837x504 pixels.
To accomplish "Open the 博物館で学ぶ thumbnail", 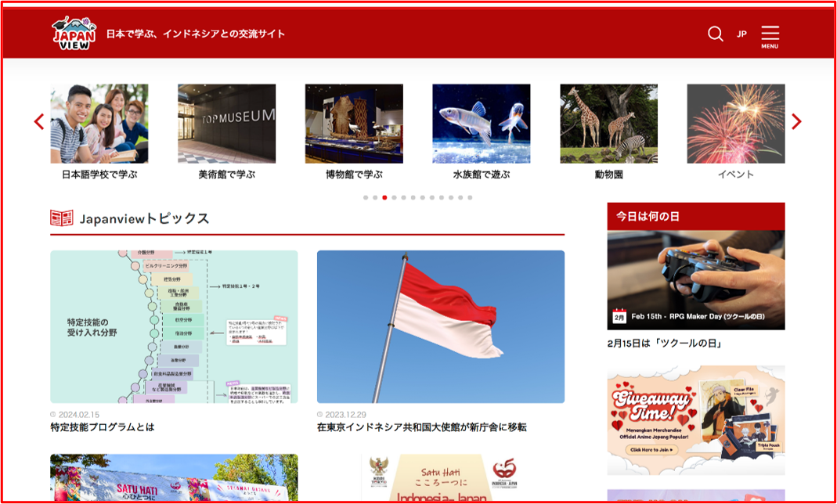I will pyautogui.click(x=354, y=124).
